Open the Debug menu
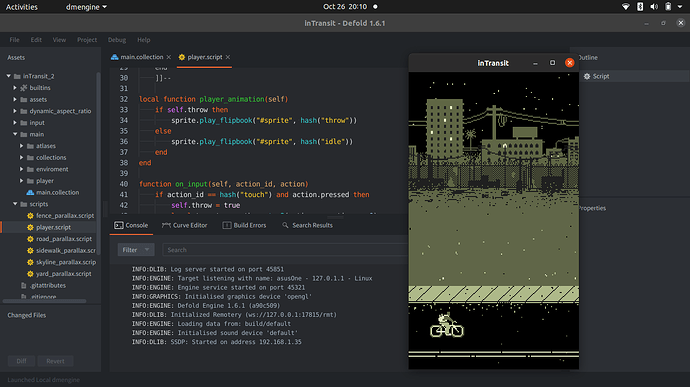The width and height of the screenshot is (690, 387). tap(117, 40)
